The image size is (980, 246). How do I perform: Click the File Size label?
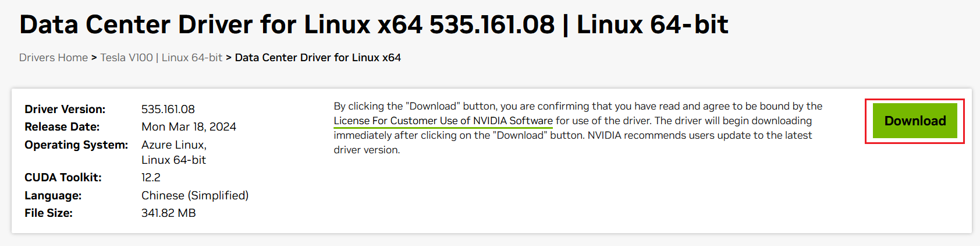(x=48, y=213)
